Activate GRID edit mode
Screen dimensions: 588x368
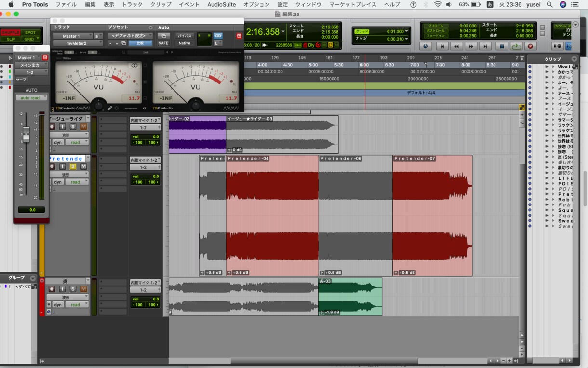tap(30, 39)
